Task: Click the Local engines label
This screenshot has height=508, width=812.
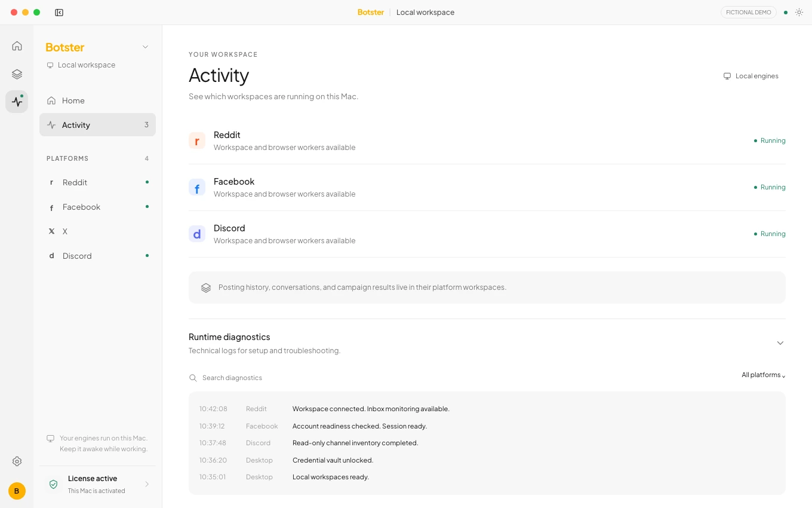Action: (x=751, y=76)
